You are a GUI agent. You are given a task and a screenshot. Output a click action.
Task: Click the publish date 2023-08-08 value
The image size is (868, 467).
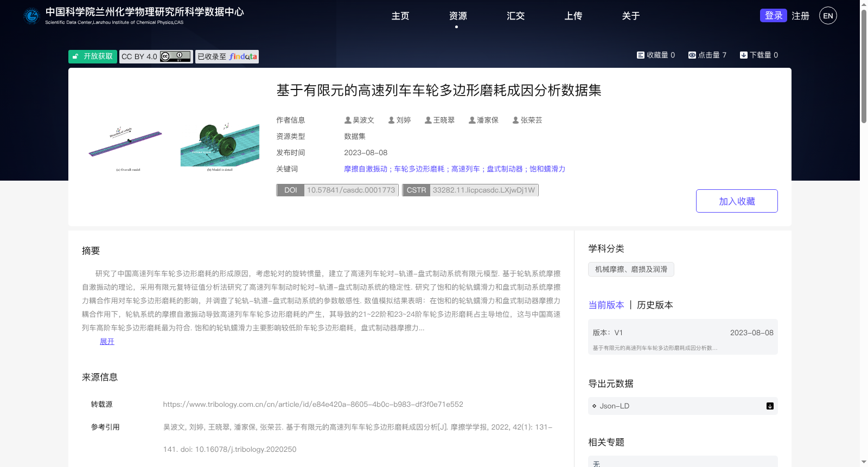(366, 152)
